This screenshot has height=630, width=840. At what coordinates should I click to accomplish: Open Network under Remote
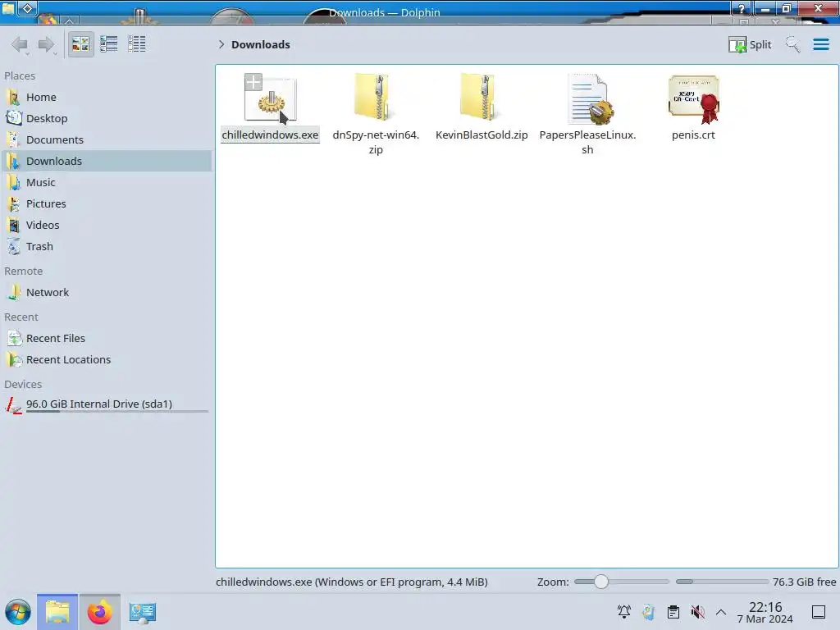coord(106,293)
